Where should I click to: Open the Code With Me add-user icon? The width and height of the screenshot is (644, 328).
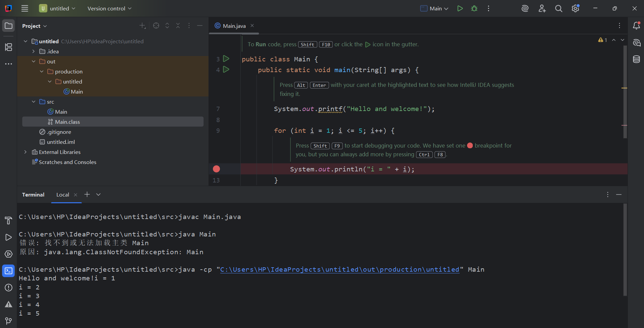coord(542,8)
